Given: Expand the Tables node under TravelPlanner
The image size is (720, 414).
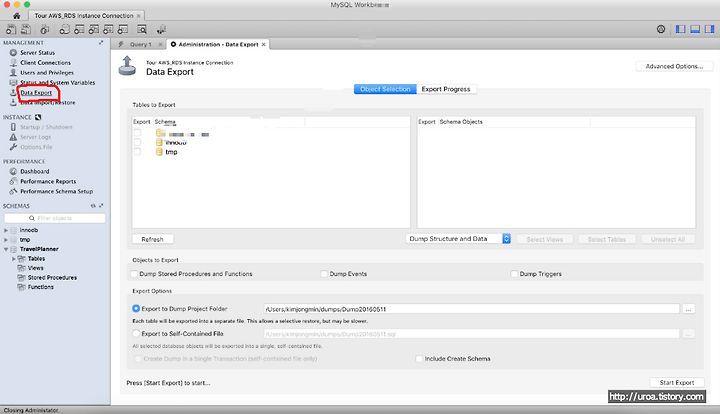Looking at the screenshot, I should [14, 259].
